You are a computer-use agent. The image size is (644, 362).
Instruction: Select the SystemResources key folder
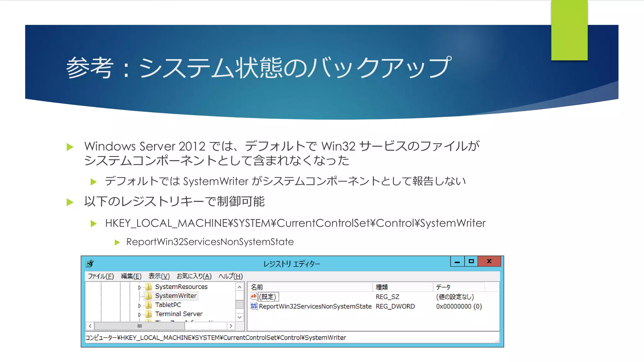[x=181, y=287]
